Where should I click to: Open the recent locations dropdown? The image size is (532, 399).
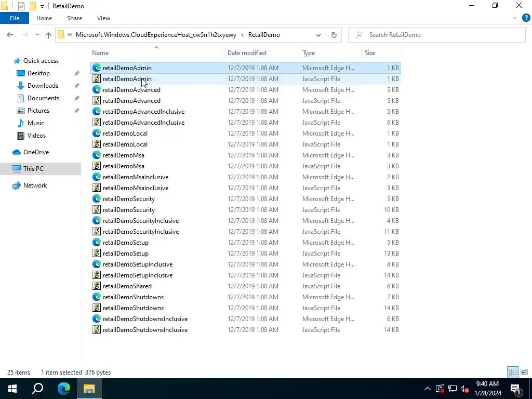coord(37,35)
